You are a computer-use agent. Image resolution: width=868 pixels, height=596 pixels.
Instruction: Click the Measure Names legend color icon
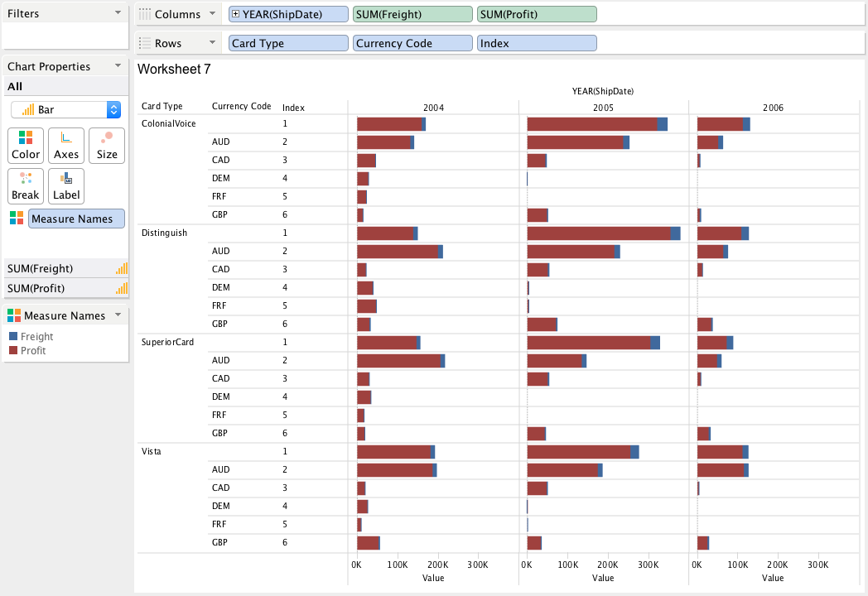(x=14, y=315)
